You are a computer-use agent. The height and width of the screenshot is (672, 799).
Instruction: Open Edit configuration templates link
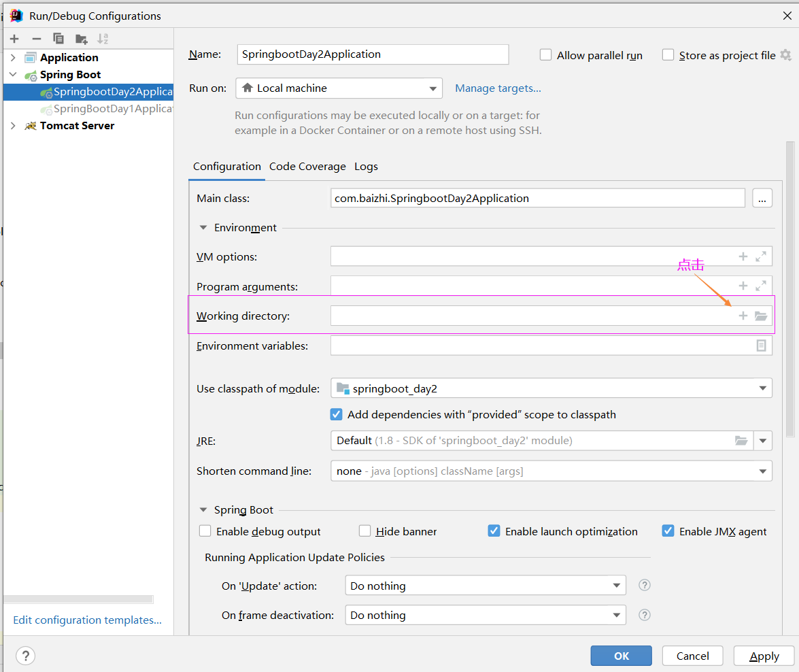[x=87, y=620]
